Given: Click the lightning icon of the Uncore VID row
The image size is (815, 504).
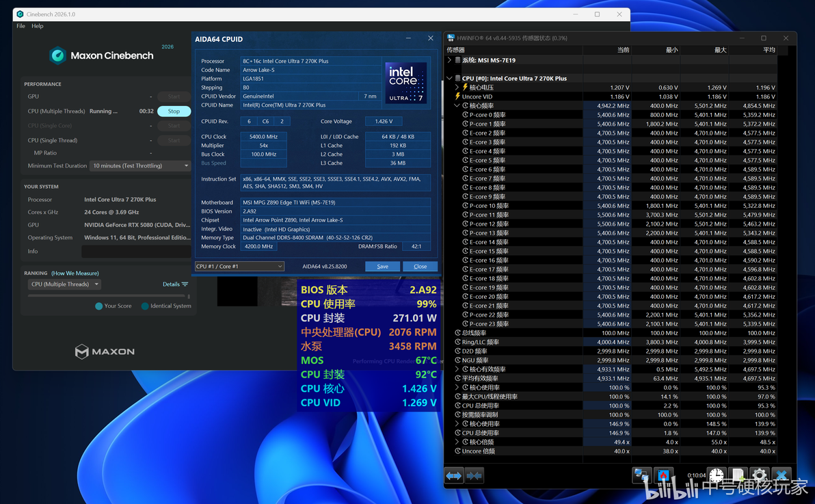Looking at the screenshot, I should [x=457, y=96].
